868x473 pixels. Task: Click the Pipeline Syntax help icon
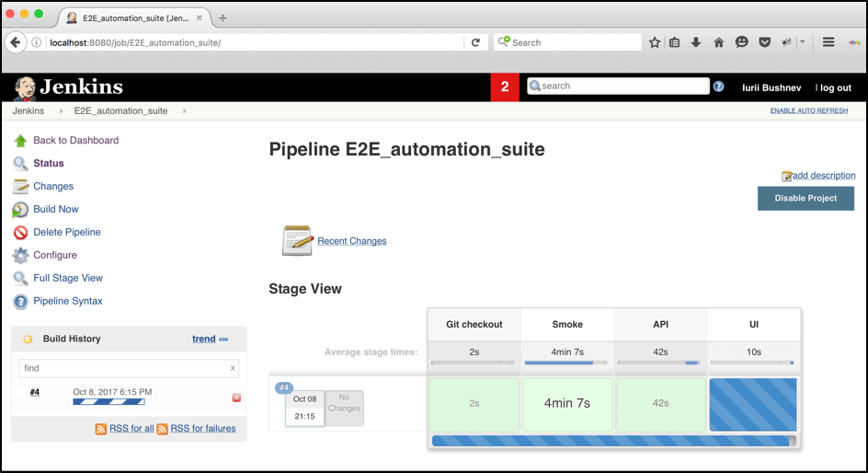click(x=20, y=301)
